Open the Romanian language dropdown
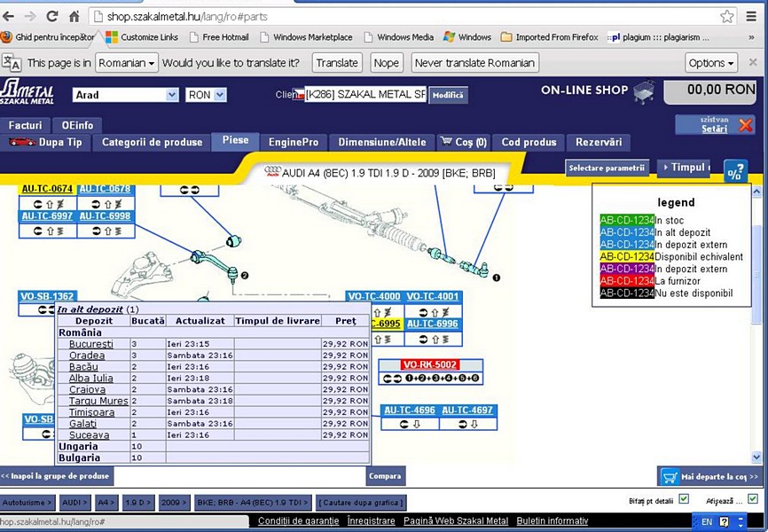Viewport: 768px width, 532px height. [x=126, y=63]
